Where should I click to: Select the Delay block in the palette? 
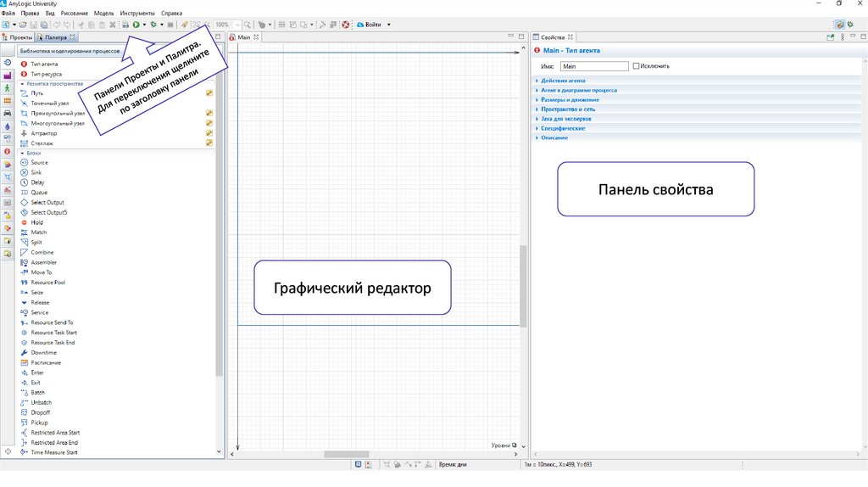(x=38, y=182)
